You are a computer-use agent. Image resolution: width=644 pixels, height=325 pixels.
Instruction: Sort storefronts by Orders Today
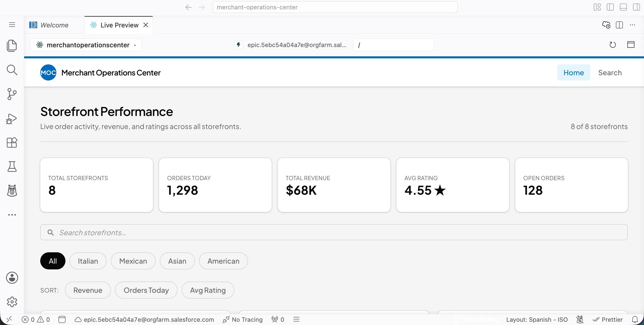click(x=146, y=290)
